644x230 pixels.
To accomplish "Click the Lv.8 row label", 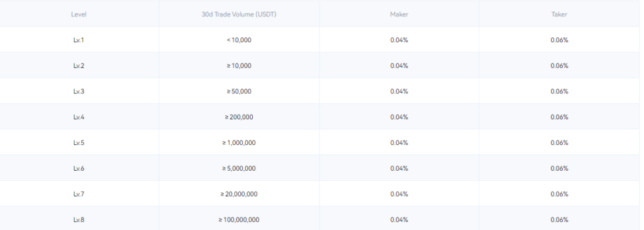I will [79, 220].
